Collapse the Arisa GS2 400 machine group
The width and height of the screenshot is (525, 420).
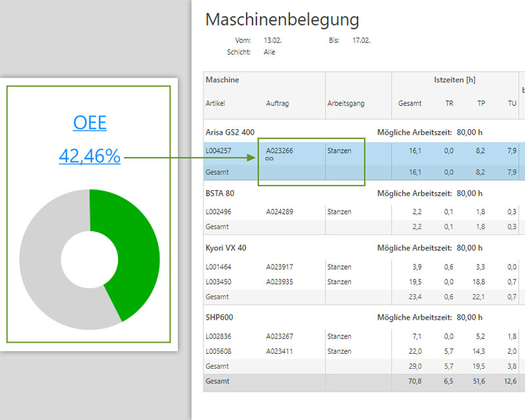231,132
